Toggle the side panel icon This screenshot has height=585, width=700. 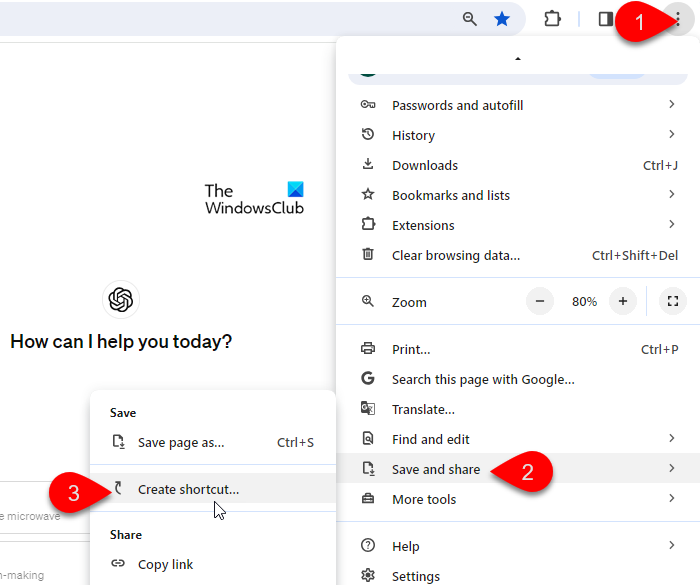tap(605, 19)
